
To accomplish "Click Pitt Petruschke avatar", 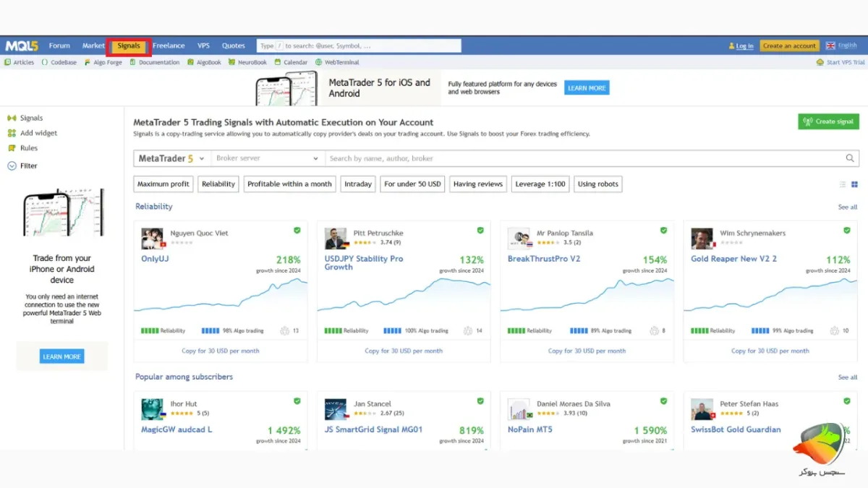I will coord(336,239).
